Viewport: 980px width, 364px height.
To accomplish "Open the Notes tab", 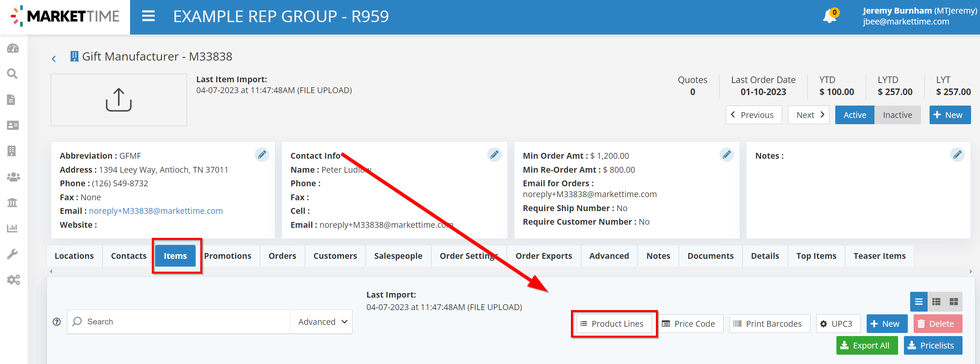I will click(x=658, y=256).
